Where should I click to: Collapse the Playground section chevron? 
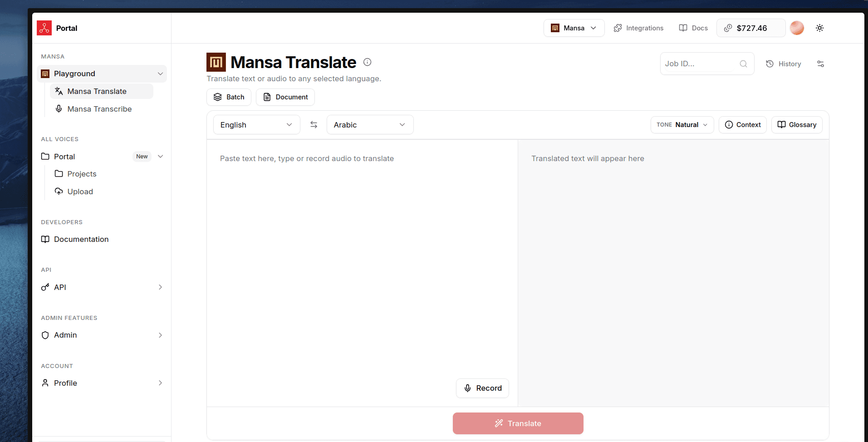coord(160,74)
